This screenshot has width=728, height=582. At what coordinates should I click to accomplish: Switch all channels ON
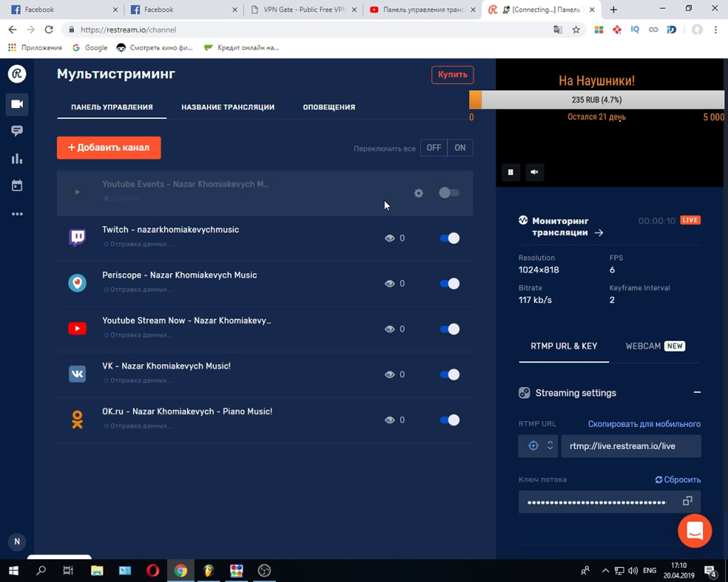click(x=460, y=148)
